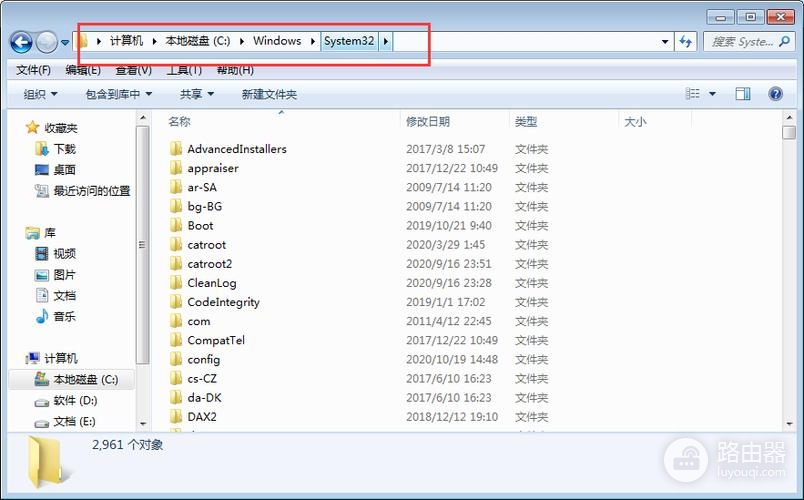Click the Back navigation arrow button
804x500 pixels.
[x=21, y=42]
